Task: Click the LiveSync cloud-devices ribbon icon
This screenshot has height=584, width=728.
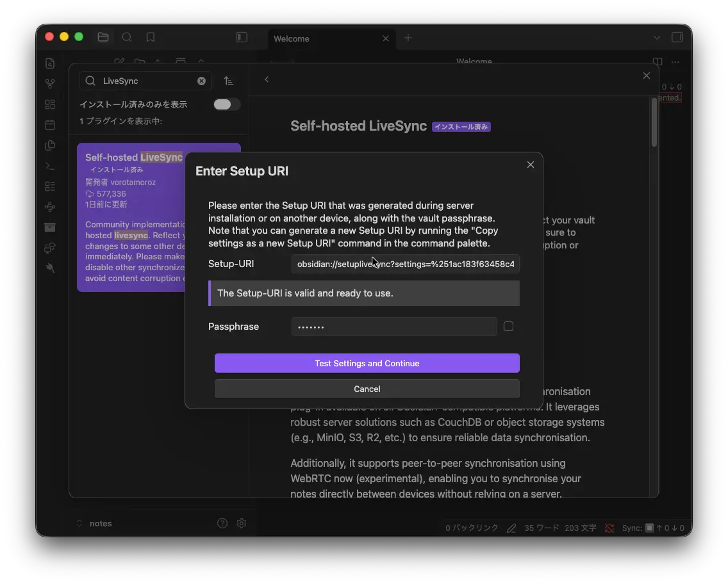Action: (50, 248)
